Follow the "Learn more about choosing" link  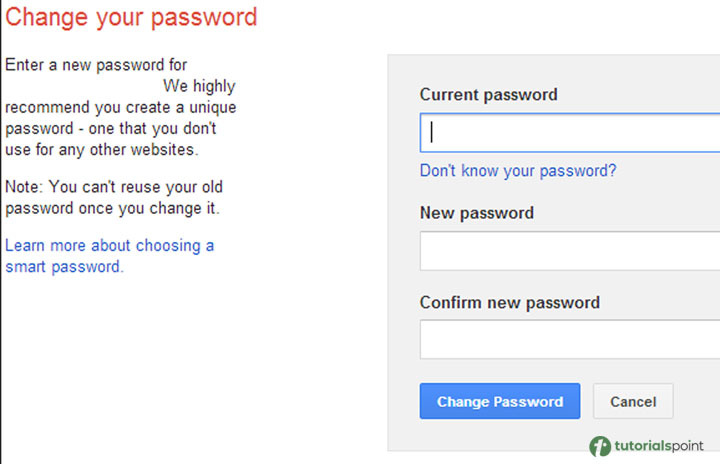click(x=109, y=245)
